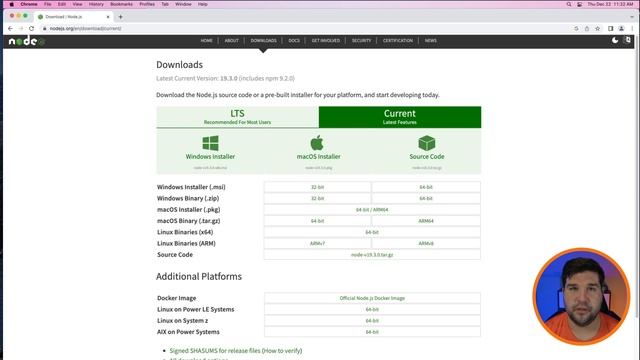Select the LTS tab
Viewport: 640px width, 360px height.
coord(237,117)
